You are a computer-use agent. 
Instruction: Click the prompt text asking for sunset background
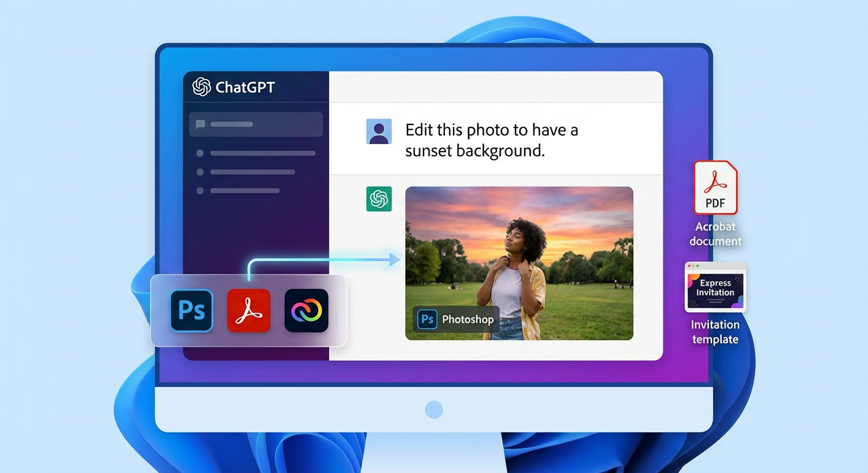491,139
